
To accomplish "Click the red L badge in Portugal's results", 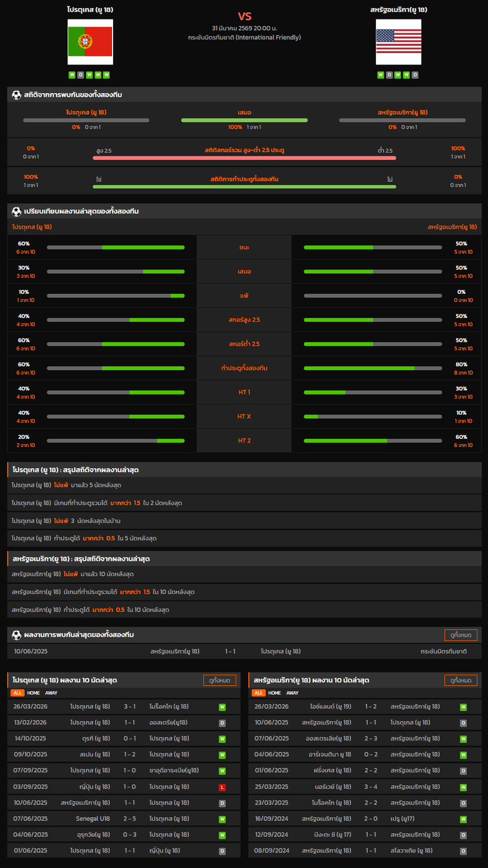I will pyautogui.click(x=222, y=787).
